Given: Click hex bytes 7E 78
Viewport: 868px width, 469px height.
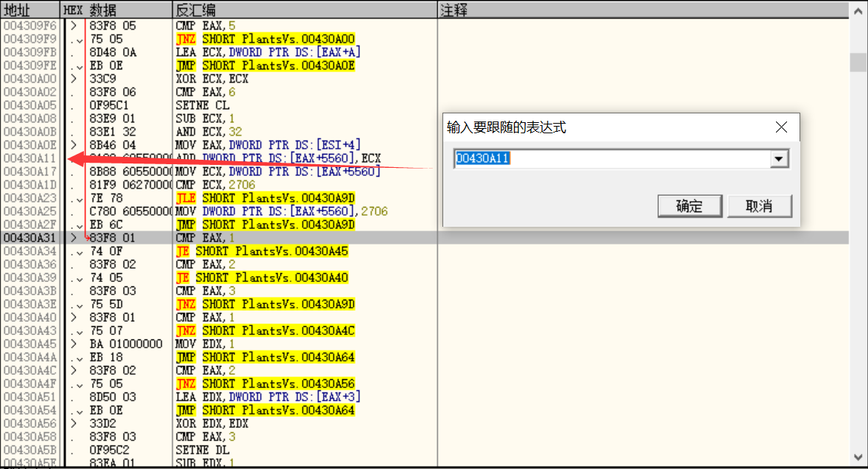Looking at the screenshot, I should click(106, 198).
